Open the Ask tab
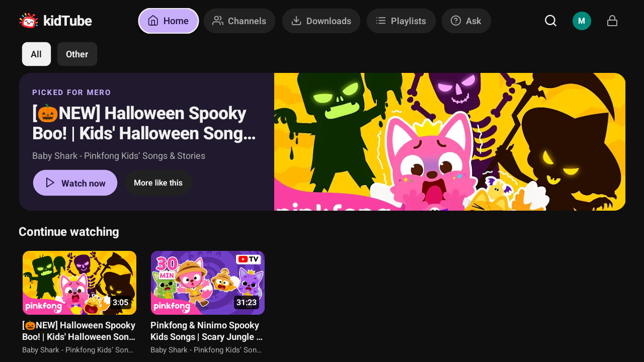Screen dimensions: 644x362 (x=466, y=21)
